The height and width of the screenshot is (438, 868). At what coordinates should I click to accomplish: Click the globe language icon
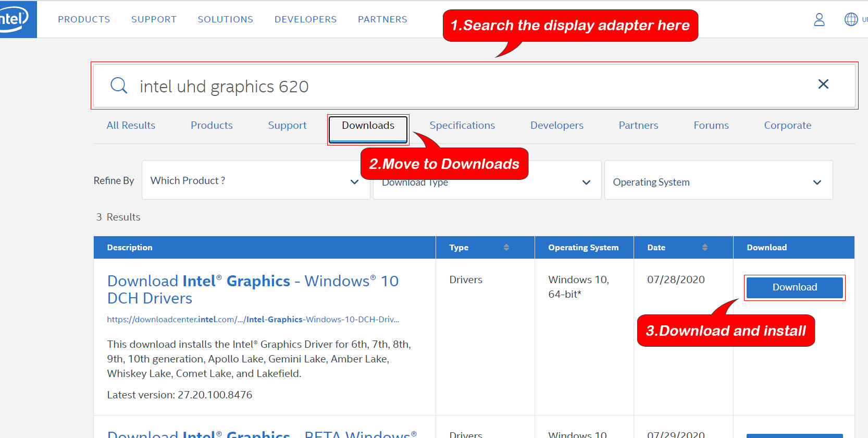click(851, 19)
